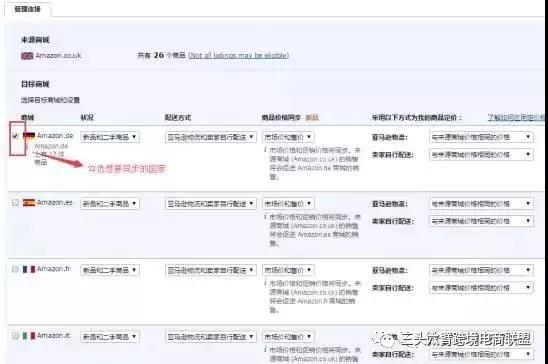Click the Italian flag next to Amazon.it
Image resolution: width=548 pixels, height=364 pixels.
(x=29, y=335)
